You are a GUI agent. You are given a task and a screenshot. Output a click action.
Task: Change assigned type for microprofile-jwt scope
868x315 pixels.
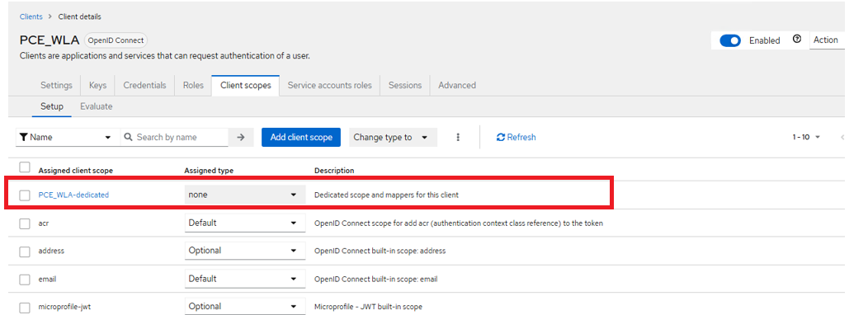click(x=245, y=307)
